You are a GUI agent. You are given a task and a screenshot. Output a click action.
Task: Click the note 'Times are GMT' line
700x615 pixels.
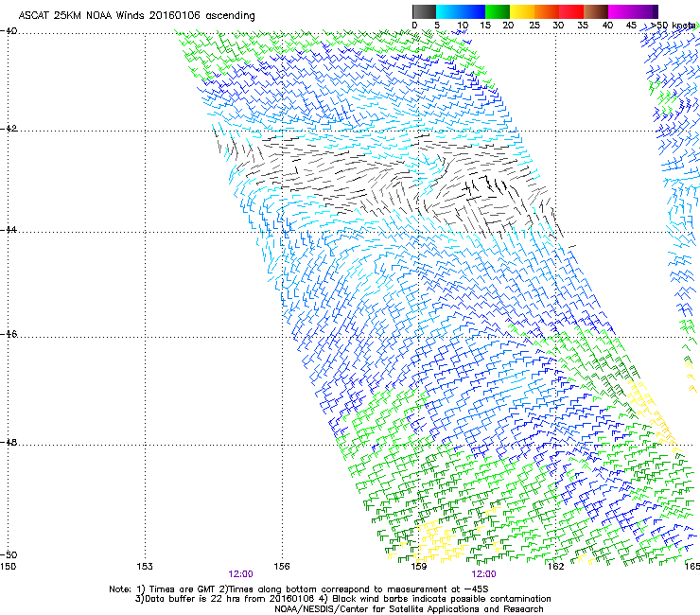pyautogui.click(x=299, y=589)
